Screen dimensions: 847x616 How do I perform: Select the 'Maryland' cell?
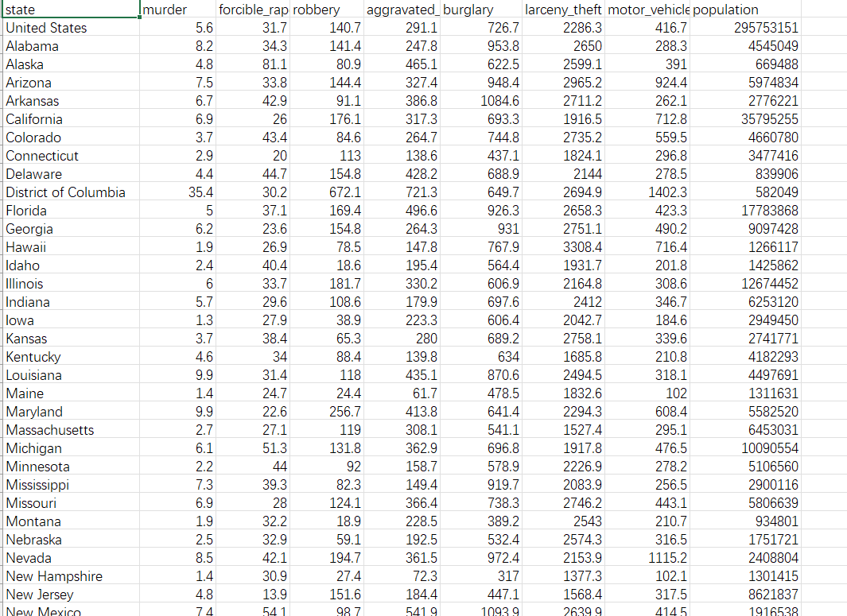coord(70,412)
